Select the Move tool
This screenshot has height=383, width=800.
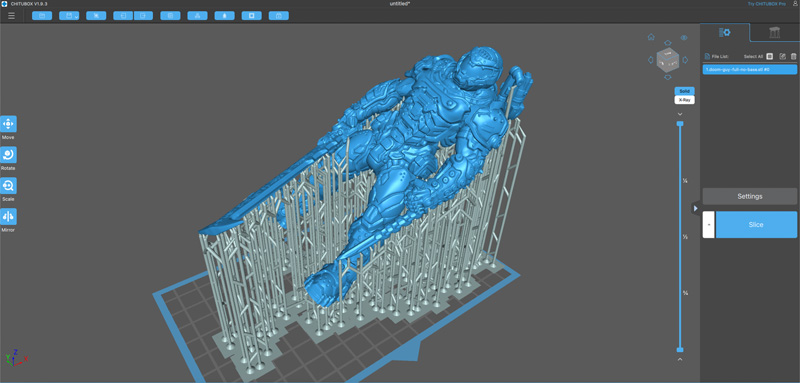coord(8,124)
